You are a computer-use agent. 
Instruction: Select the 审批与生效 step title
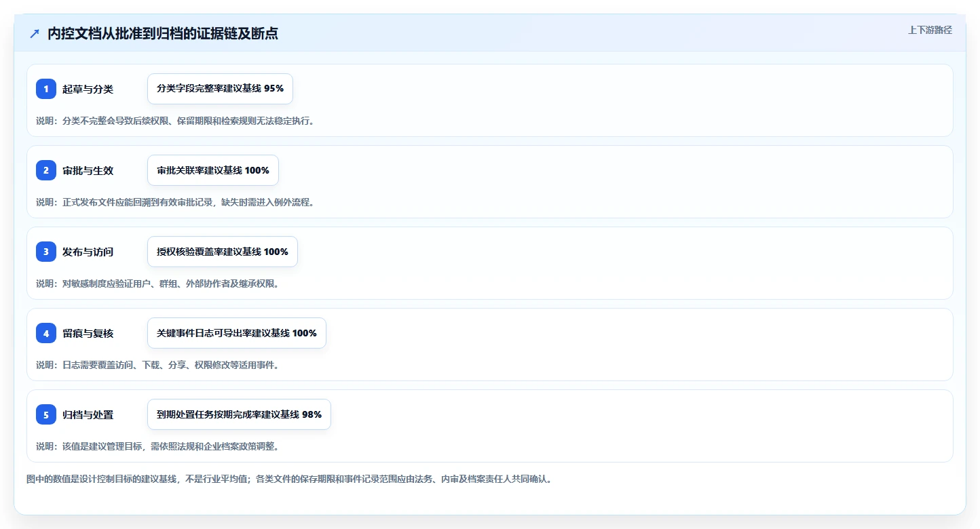(x=88, y=170)
